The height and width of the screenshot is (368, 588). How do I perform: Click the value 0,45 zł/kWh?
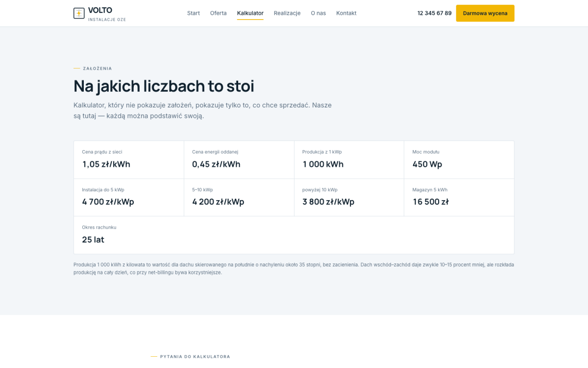point(216,164)
